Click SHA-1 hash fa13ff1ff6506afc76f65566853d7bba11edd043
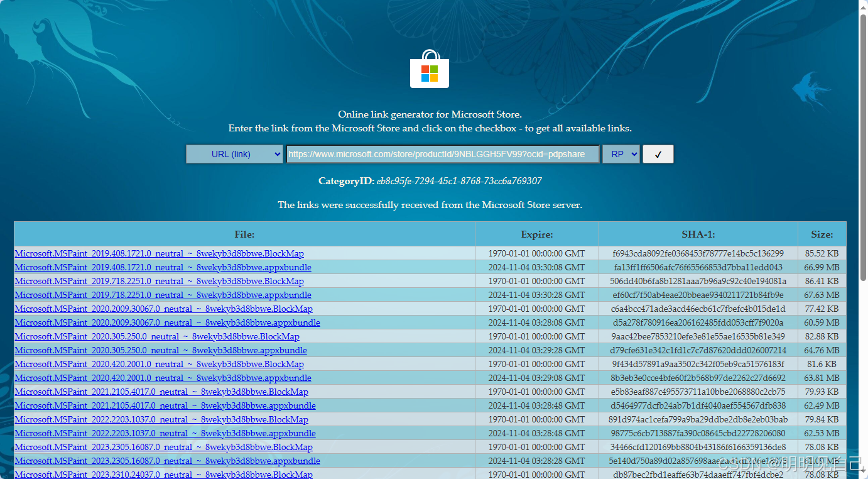 pyautogui.click(x=698, y=267)
